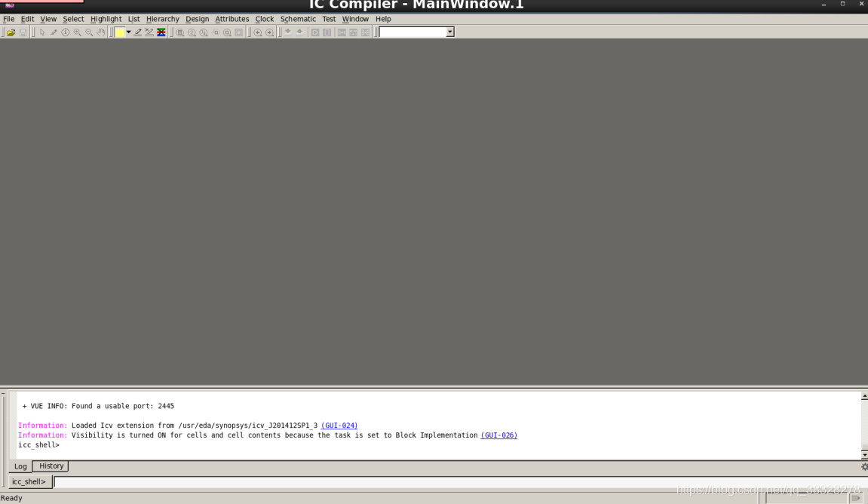Open the Hierarchy menu
The height and width of the screenshot is (504, 868).
point(163,19)
